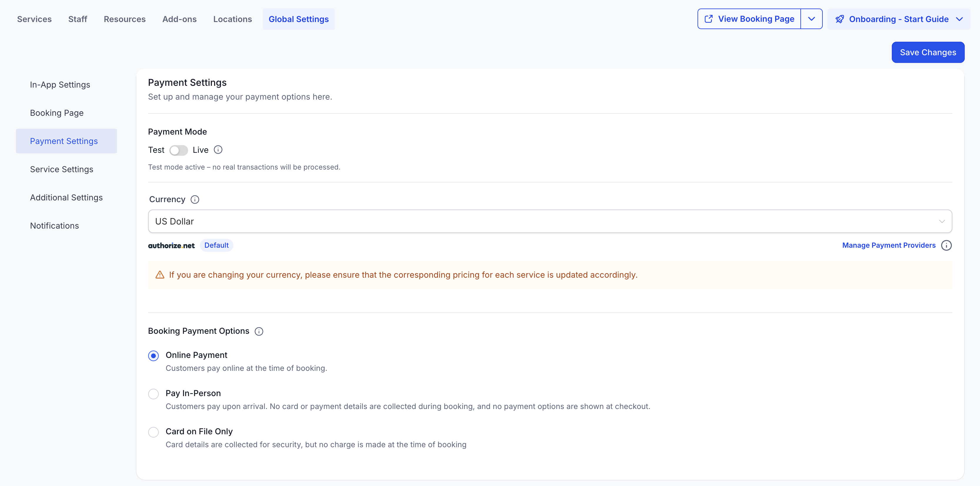Open Service Settings in the sidebar
Screen dimensions: 980x486
[62, 169]
